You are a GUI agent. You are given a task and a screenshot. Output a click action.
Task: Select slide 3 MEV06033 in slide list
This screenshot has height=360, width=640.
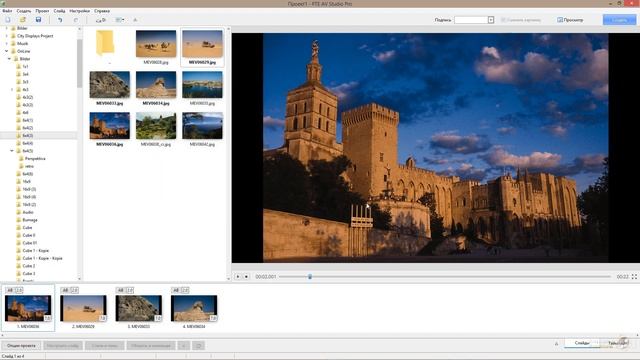pos(139,308)
